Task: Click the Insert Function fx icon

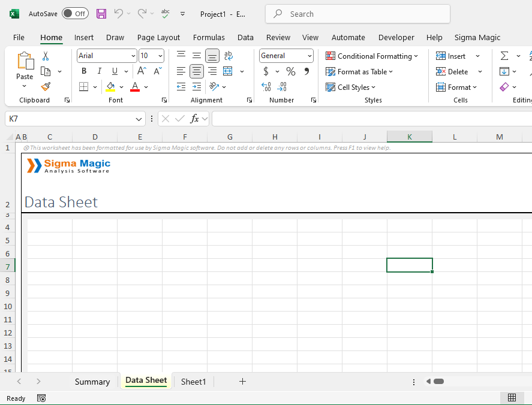Action: click(x=194, y=119)
